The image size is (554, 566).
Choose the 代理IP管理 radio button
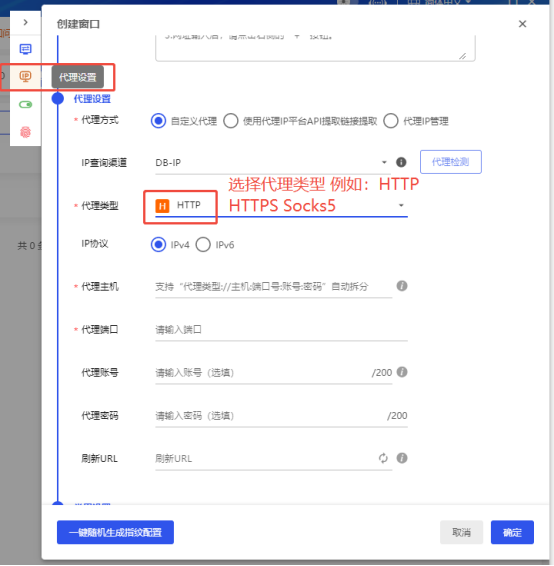[x=391, y=121]
